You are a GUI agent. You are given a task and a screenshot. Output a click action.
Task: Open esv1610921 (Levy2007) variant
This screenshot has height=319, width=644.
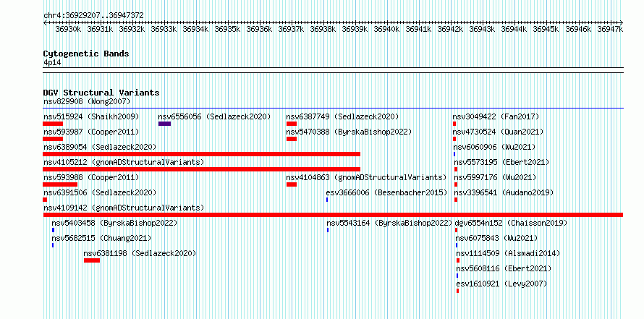pyautogui.click(x=501, y=284)
